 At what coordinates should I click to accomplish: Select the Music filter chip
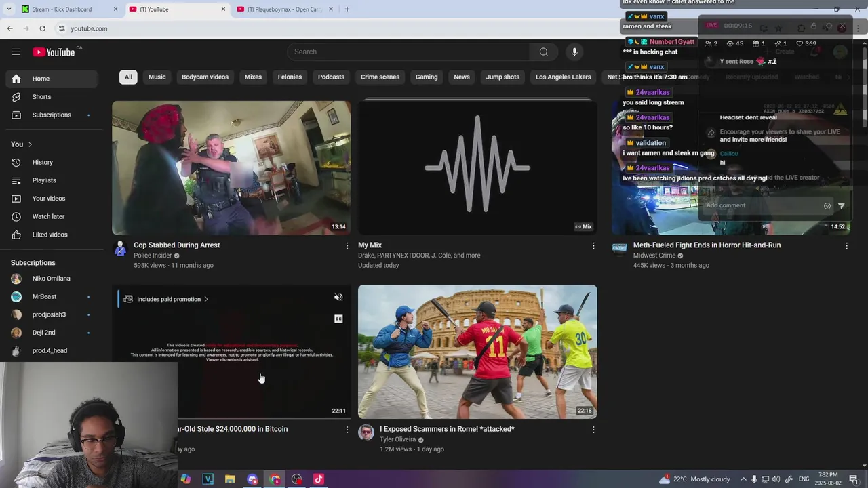(x=157, y=77)
